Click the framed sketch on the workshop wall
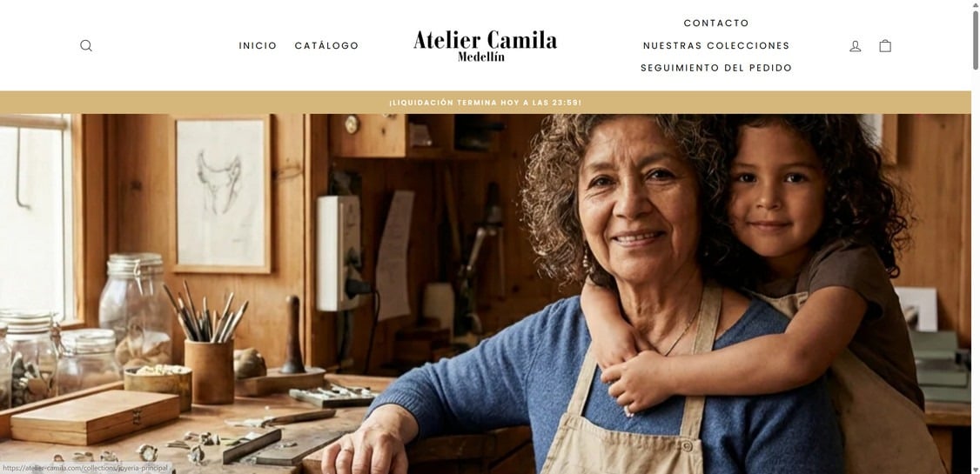 (222, 195)
